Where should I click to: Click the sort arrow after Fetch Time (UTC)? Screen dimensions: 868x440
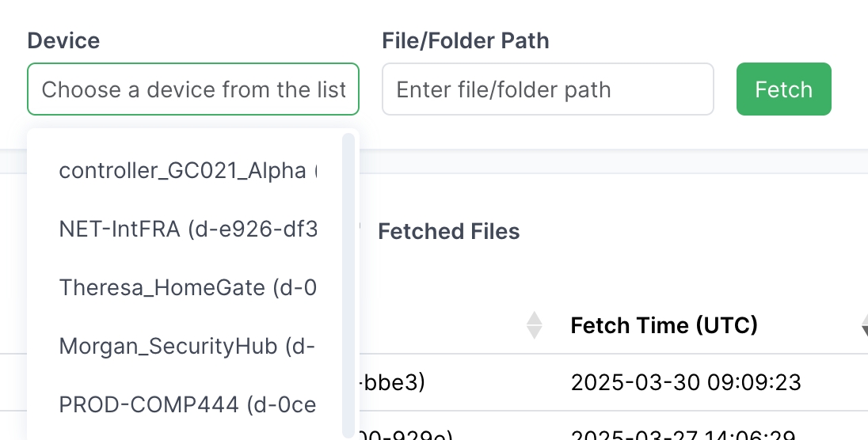[862, 325]
